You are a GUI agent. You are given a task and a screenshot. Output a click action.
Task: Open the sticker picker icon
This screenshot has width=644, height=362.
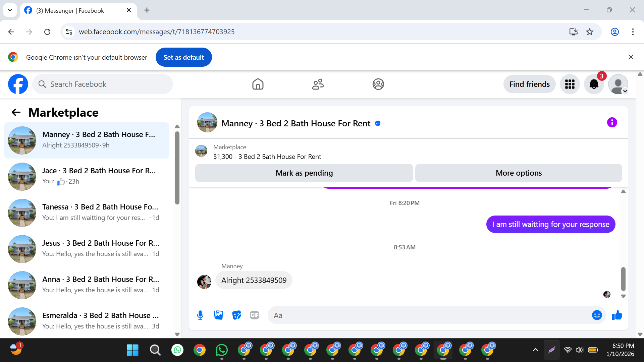click(236, 315)
